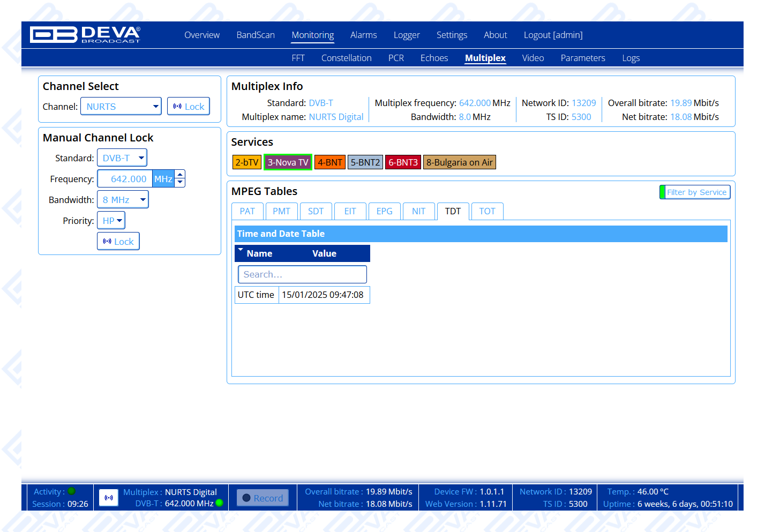Toggle the Filter by Service option
765x532 pixels.
pos(695,192)
